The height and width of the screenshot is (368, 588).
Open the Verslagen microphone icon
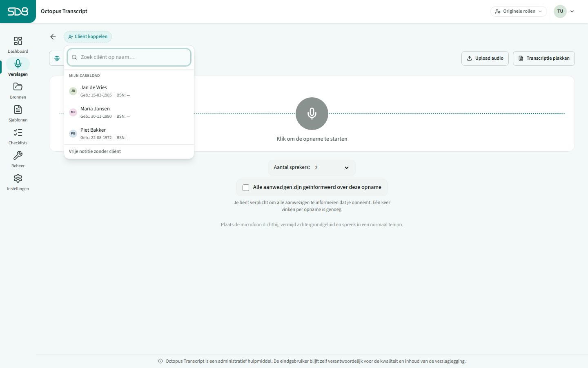[x=18, y=63]
